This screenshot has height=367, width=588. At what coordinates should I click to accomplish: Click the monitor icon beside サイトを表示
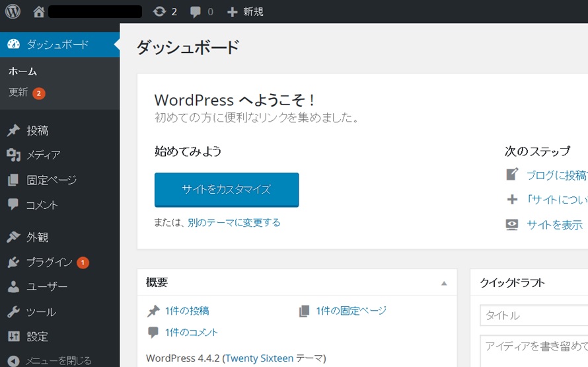point(512,224)
